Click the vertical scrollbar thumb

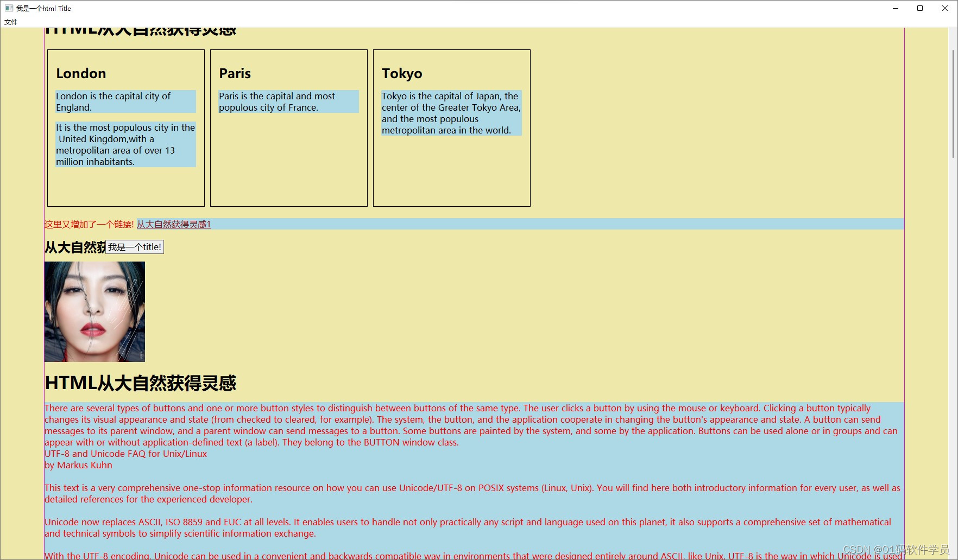pos(953,103)
